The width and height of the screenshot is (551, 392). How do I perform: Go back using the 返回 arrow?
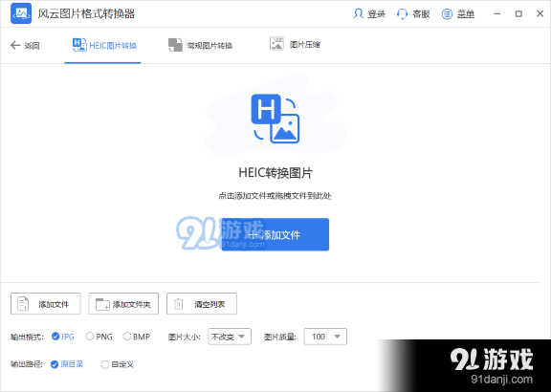click(x=25, y=45)
